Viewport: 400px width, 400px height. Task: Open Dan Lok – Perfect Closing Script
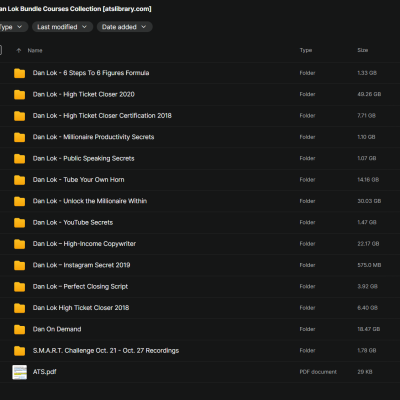click(80, 286)
